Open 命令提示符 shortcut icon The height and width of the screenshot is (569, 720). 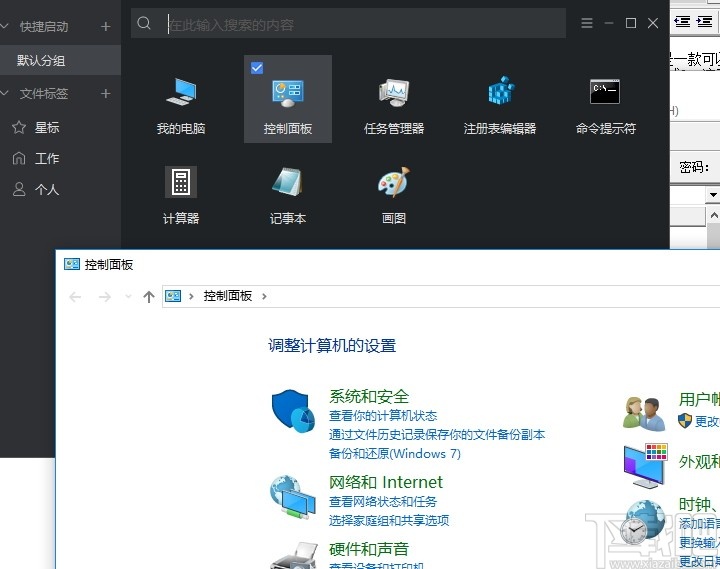(605, 91)
